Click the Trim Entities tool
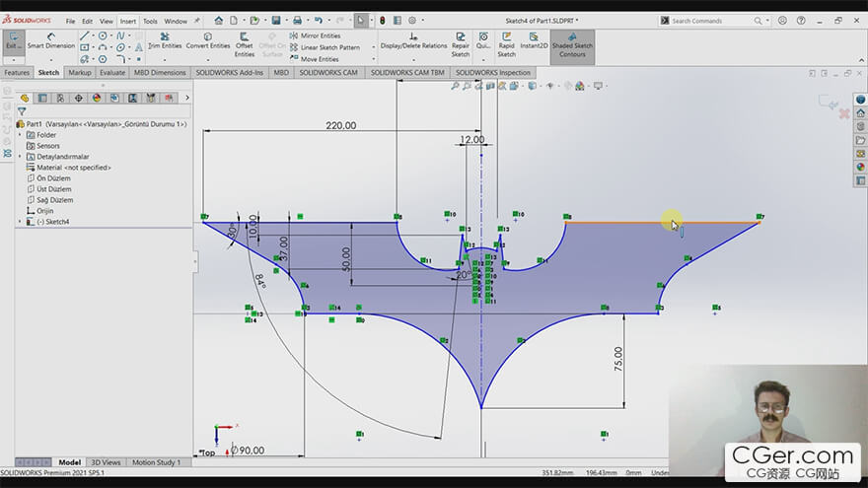Screen dimensions: 868x488 point(165,40)
